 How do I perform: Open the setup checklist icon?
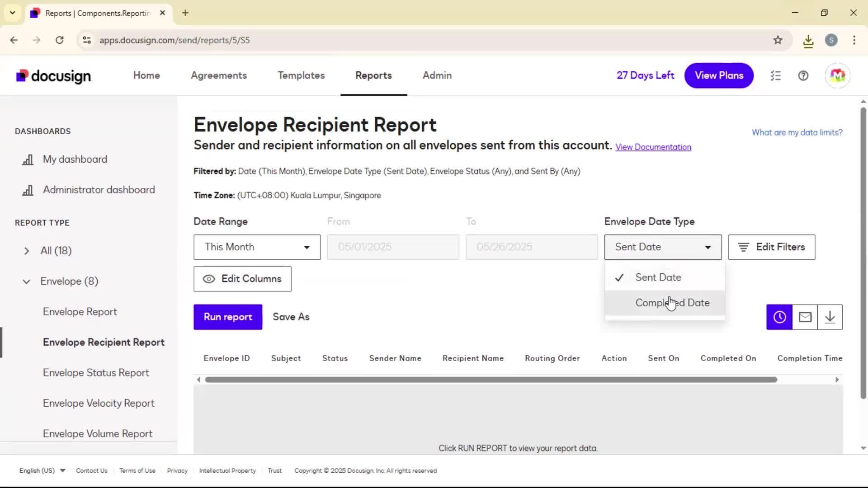point(776,76)
